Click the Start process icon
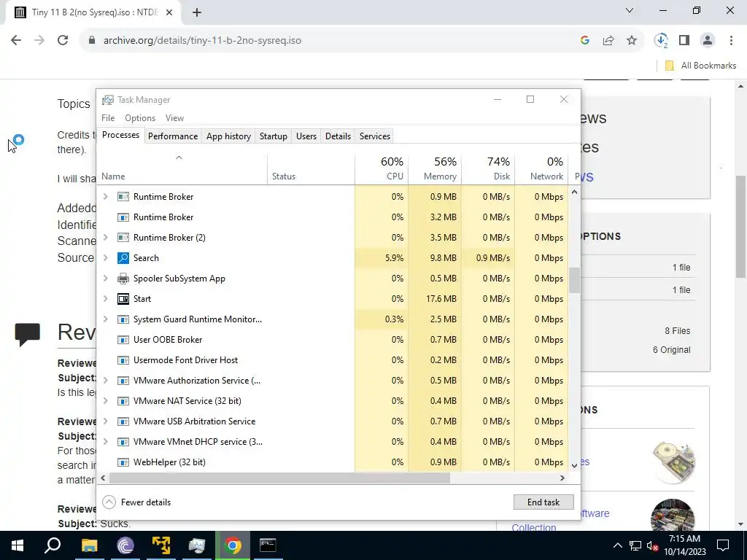This screenshot has height=560, width=747. [123, 299]
